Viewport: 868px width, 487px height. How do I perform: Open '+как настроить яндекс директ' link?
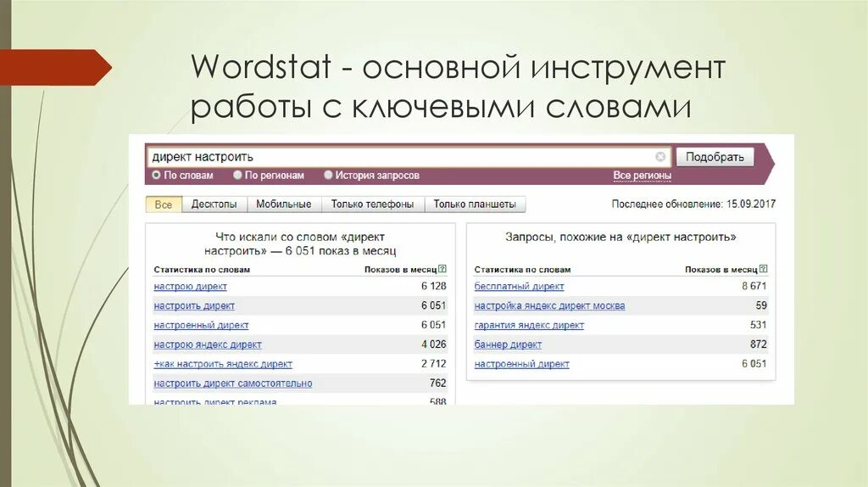[x=223, y=364]
